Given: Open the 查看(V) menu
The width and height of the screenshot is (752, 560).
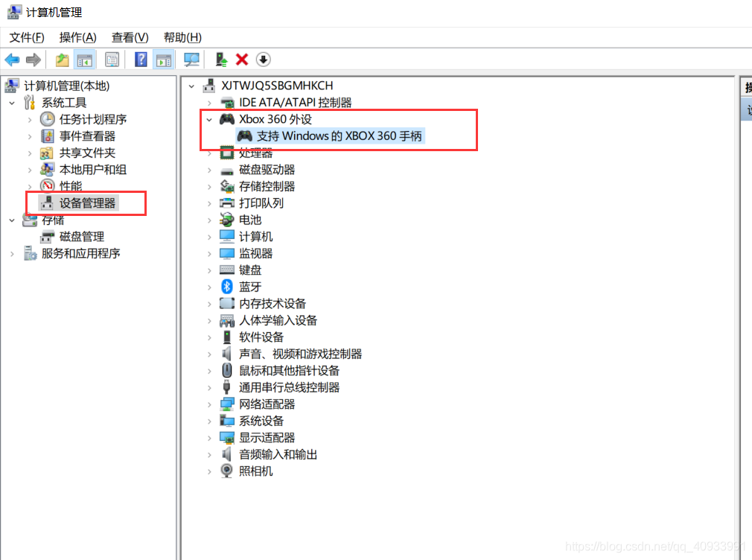Looking at the screenshot, I should click(130, 37).
